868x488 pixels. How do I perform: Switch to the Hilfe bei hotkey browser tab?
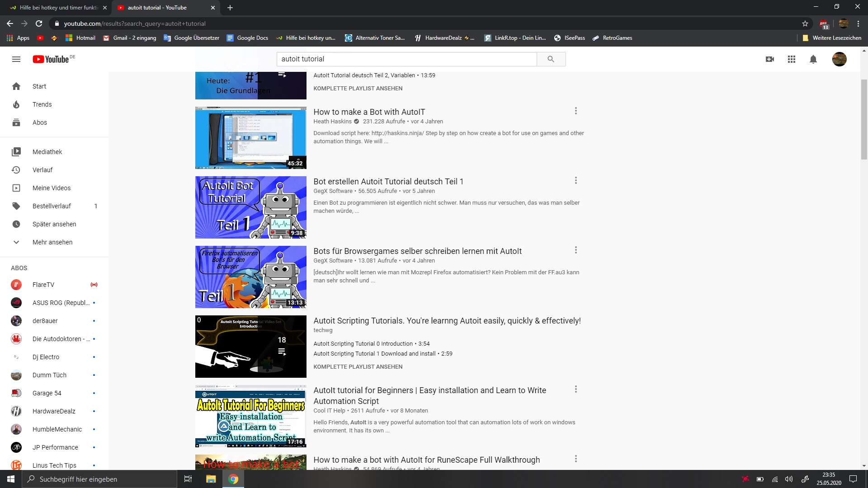tap(59, 8)
